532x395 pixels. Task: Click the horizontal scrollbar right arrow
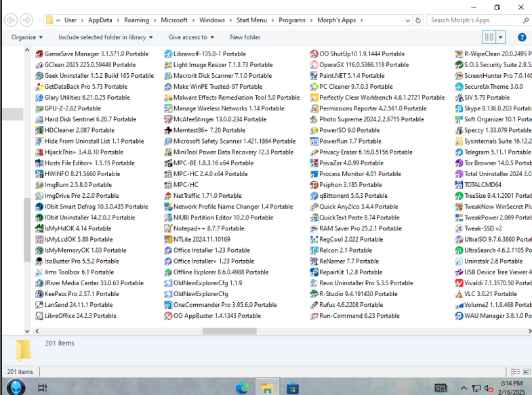[529, 331]
